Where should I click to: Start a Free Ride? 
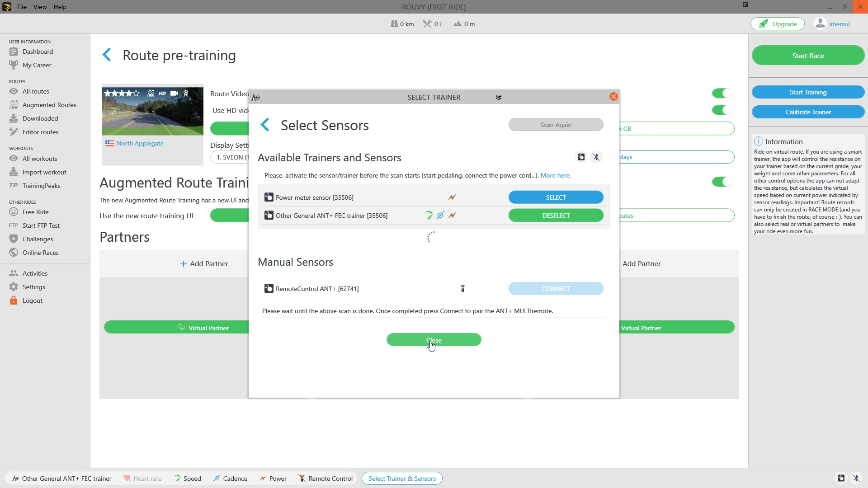click(29, 212)
